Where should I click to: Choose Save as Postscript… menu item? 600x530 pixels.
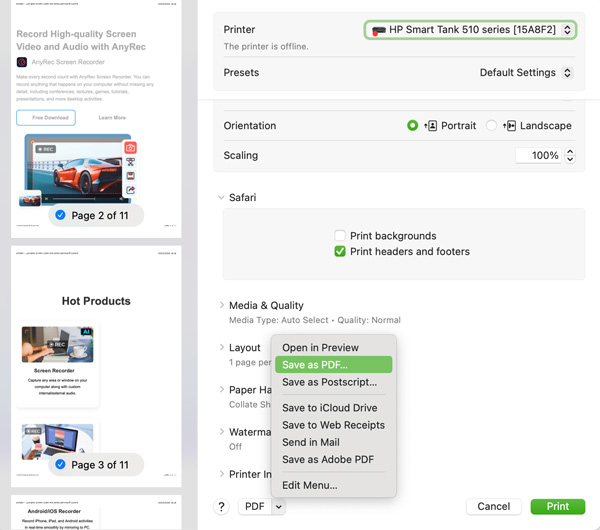tap(334, 382)
